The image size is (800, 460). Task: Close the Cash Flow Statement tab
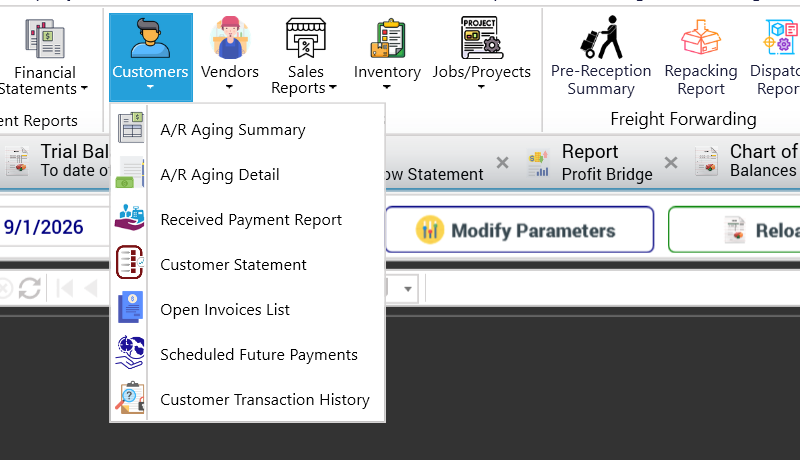tap(503, 163)
